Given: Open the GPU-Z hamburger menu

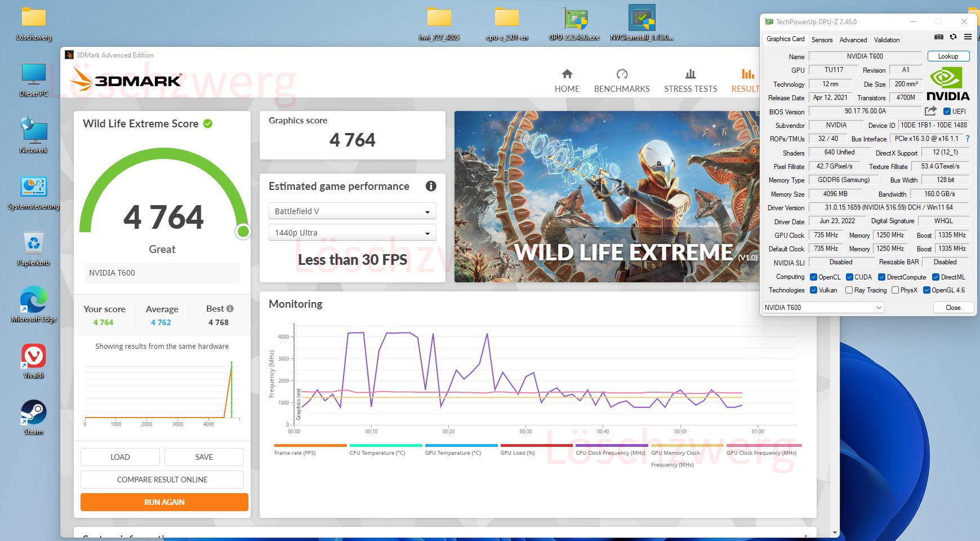Looking at the screenshot, I should (x=968, y=37).
